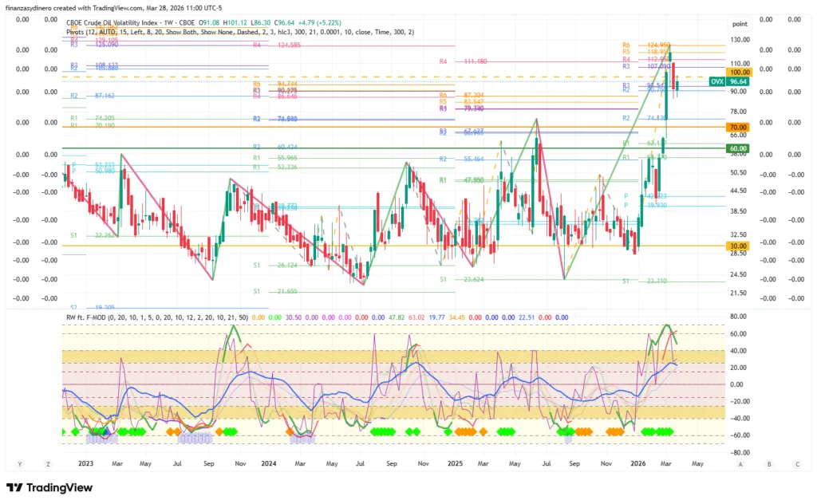The width and height of the screenshot is (817, 504).
Task: Click the 2025 year marker on time axis
Action: 456,463
